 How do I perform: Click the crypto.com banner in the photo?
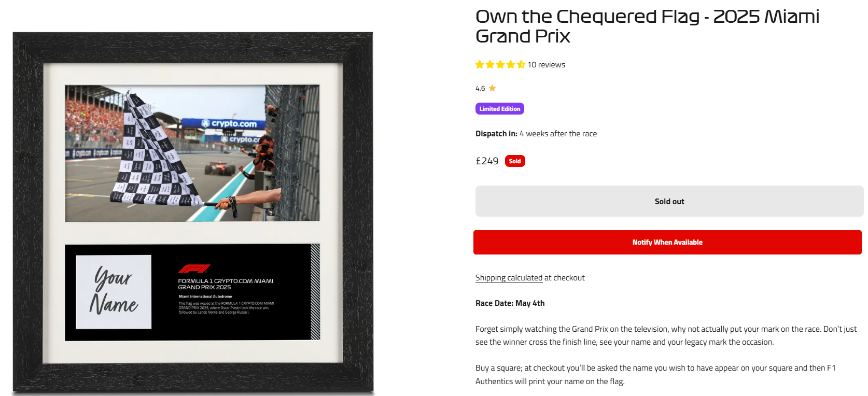(x=223, y=123)
